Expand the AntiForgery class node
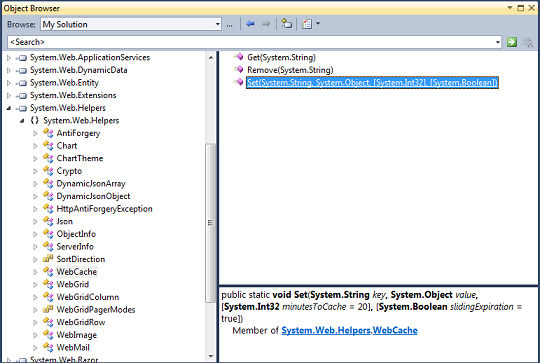 point(35,133)
